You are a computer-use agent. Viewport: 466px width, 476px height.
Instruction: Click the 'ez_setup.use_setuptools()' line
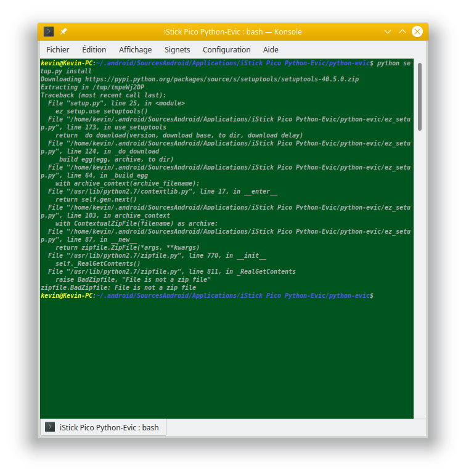tap(101, 112)
